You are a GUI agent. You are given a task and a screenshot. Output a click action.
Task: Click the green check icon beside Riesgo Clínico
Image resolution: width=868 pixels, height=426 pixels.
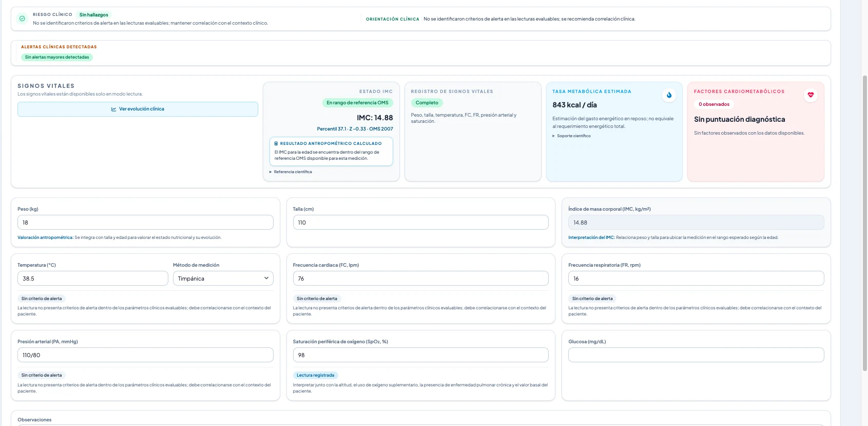22,18
